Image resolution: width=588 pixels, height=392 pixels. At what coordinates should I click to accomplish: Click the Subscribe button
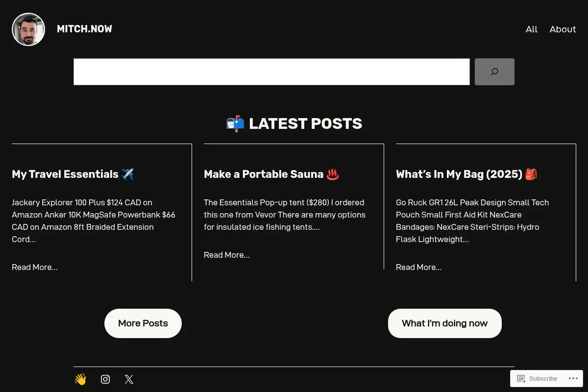tap(537, 378)
